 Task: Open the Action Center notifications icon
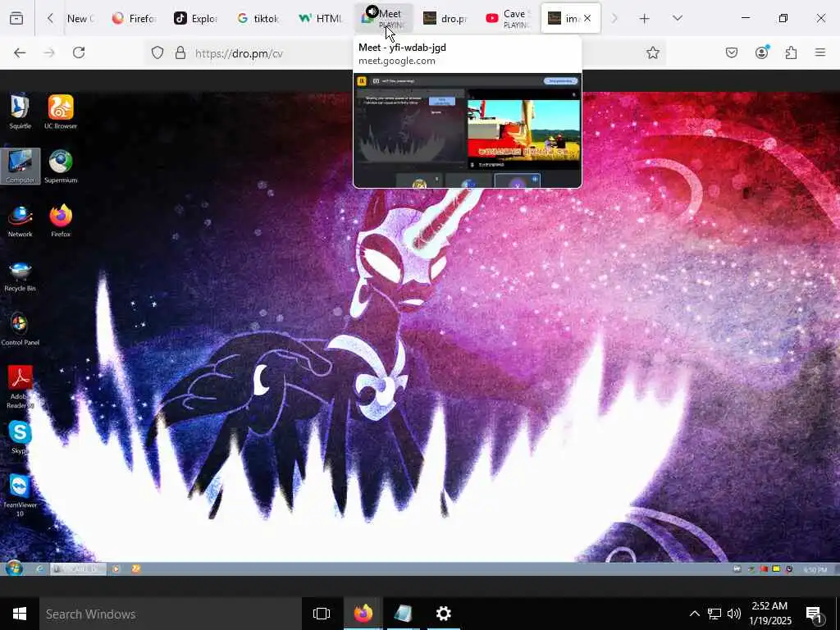tap(815, 614)
